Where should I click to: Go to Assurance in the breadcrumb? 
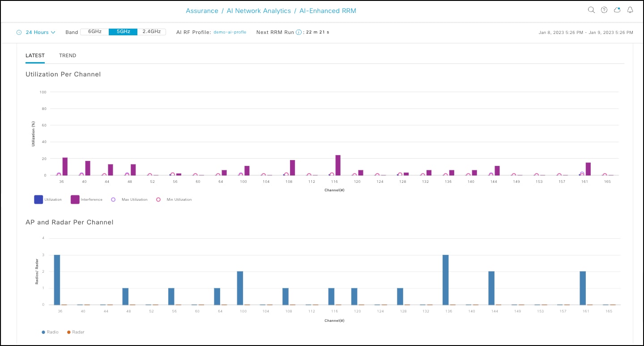pyautogui.click(x=202, y=11)
